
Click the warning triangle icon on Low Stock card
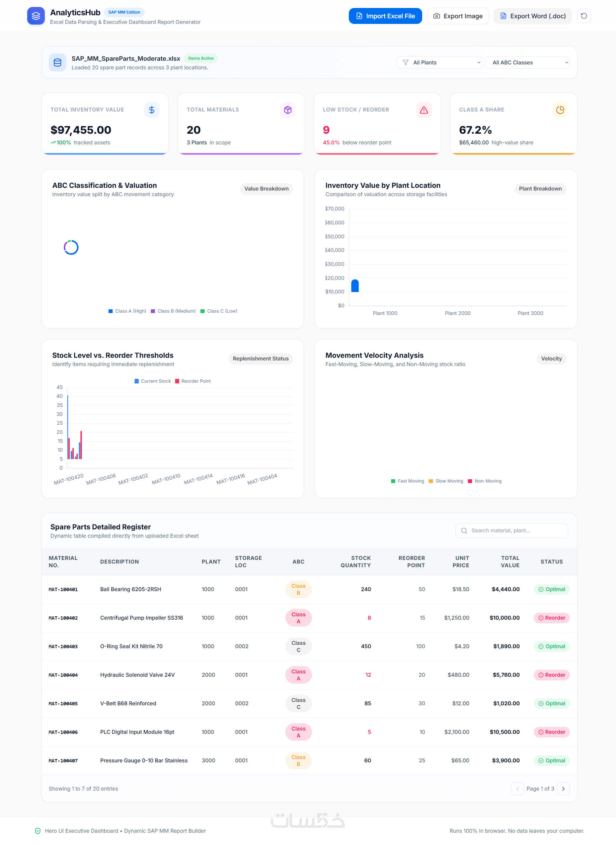click(x=424, y=110)
